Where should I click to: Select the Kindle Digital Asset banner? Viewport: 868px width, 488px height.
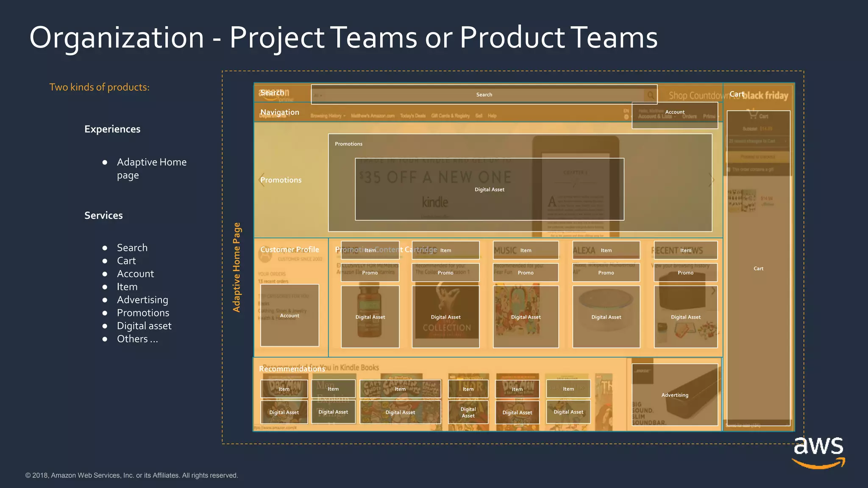click(489, 189)
